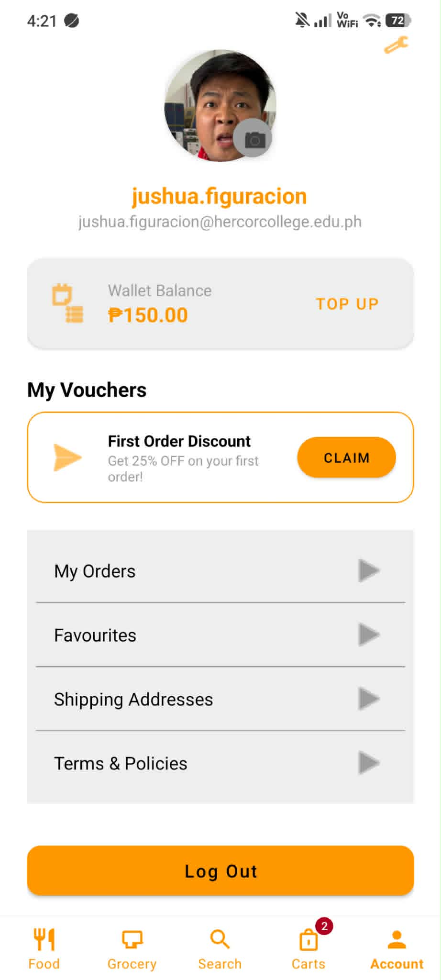Expand the Favourites arrow

pos(369,635)
